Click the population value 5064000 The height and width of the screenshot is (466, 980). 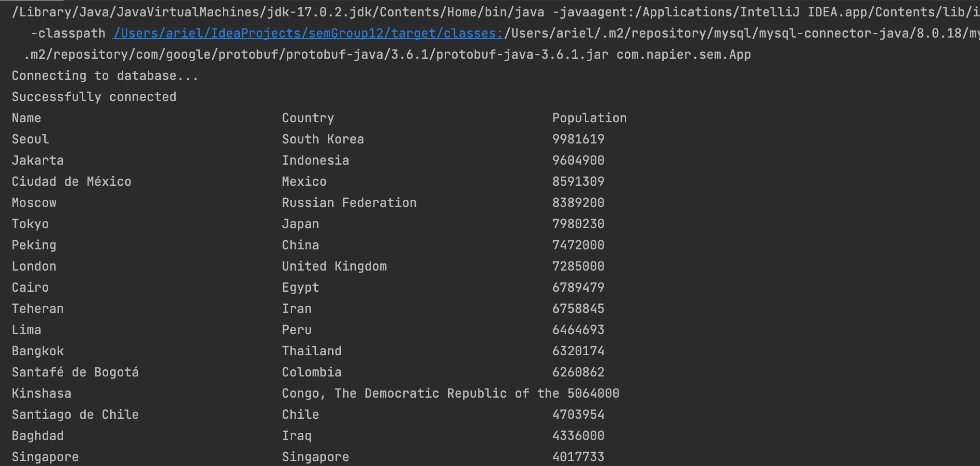coord(593,393)
